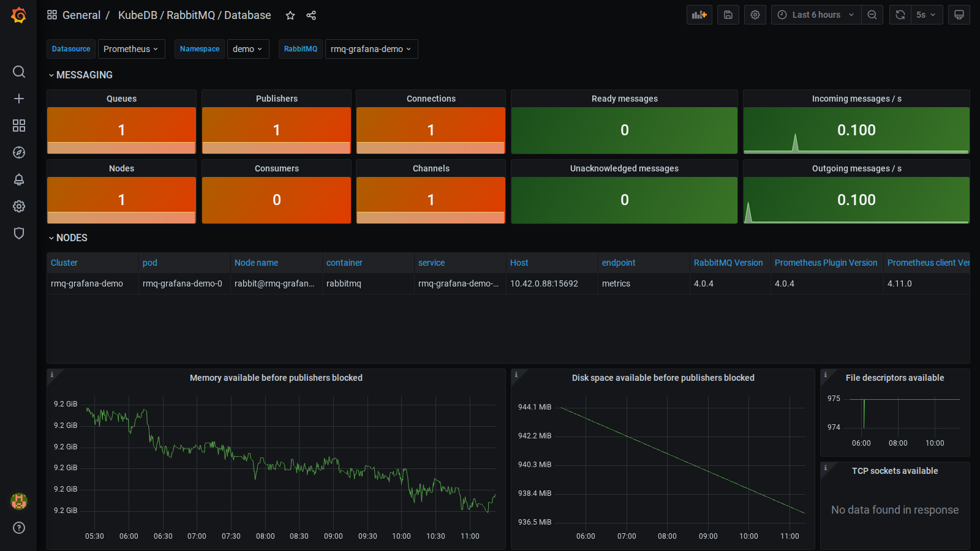Open the Consumers panel title menu
This screenshot has width=980, height=551.
pos(277,168)
